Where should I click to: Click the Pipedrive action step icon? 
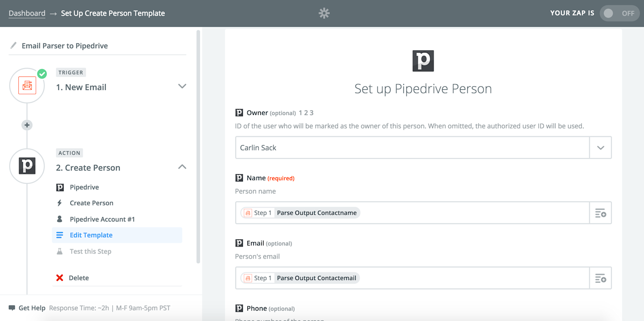27,166
